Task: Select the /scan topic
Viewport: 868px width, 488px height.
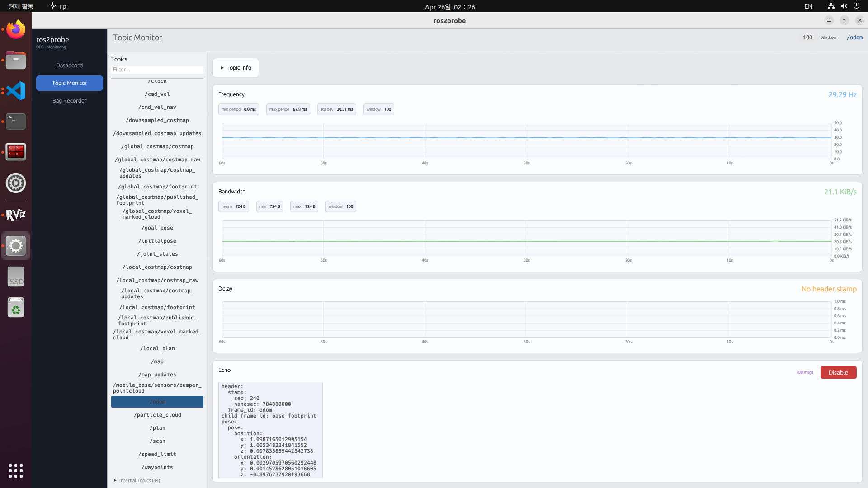Action: (x=157, y=441)
